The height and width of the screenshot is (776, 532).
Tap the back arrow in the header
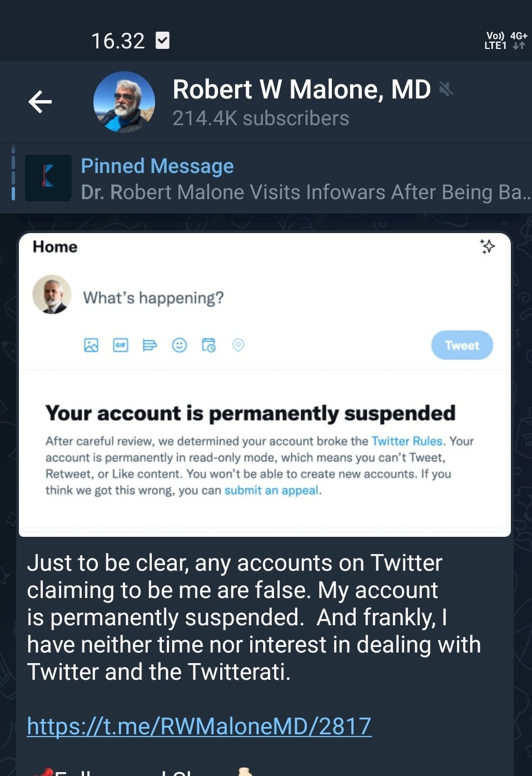(x=40, y=102)
